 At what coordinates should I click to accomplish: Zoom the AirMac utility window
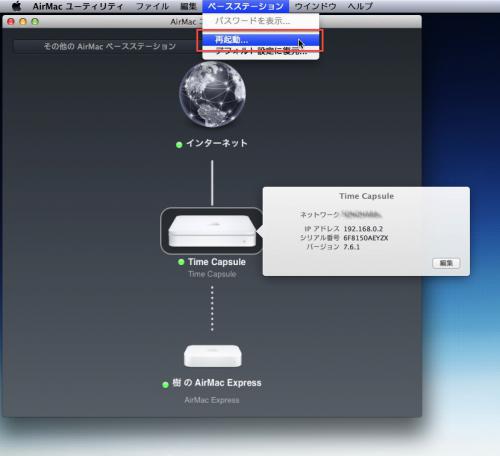pos(35,22)
